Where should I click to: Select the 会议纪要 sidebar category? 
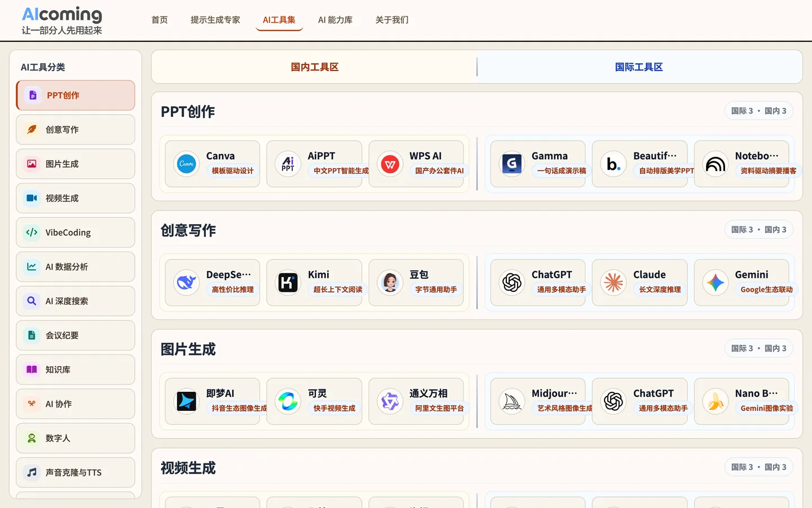click(x=76, y=335)
